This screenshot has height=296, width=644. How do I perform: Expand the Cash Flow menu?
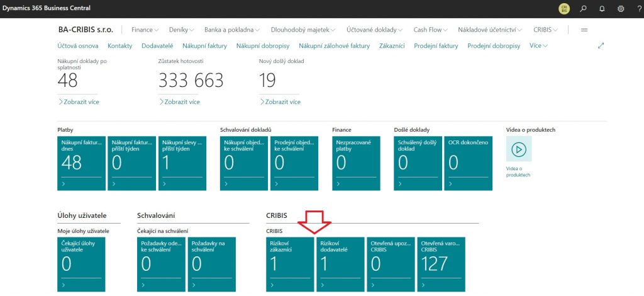coord(431,30)
